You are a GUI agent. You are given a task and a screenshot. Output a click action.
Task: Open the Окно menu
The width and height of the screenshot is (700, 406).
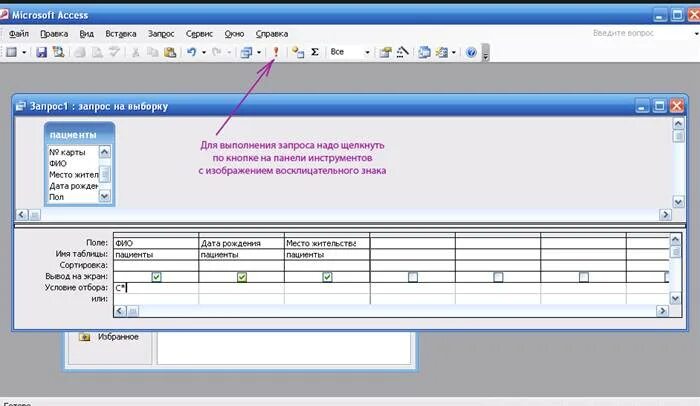234,33
